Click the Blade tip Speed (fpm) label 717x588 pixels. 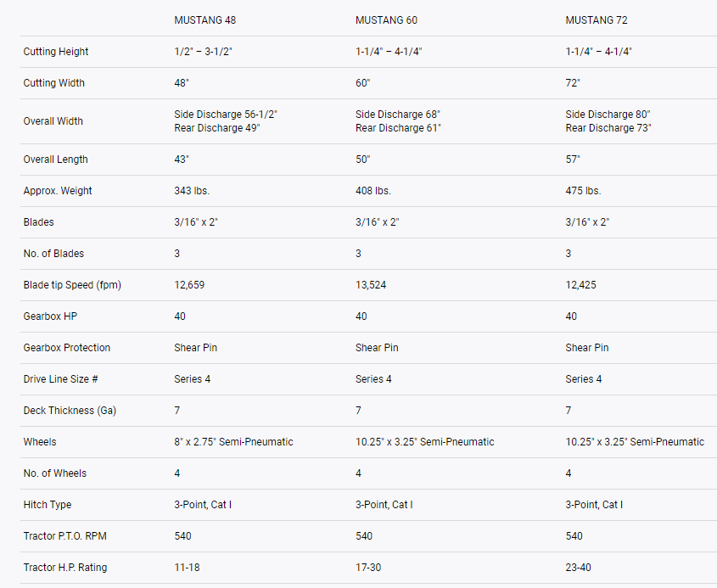tap(72, 285)
